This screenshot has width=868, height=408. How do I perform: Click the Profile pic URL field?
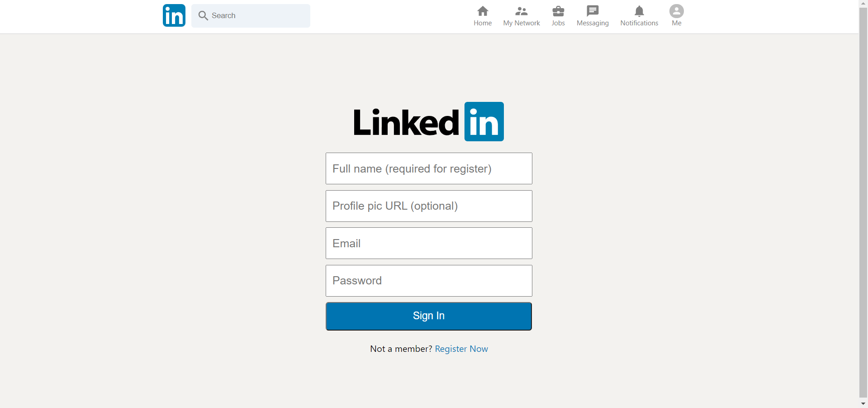point(428,206)
